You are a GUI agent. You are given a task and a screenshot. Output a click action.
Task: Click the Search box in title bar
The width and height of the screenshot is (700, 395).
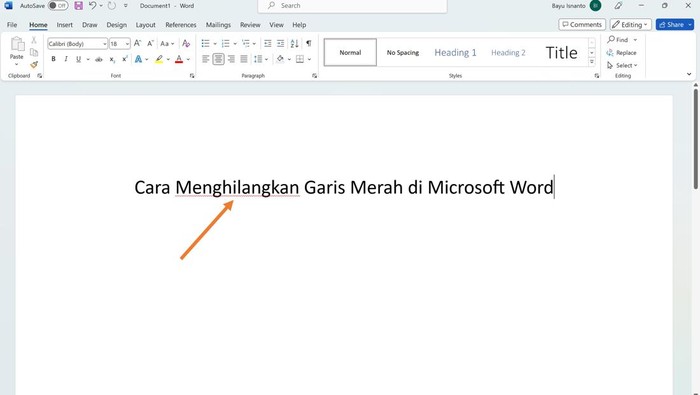click(x=352, y=6)
